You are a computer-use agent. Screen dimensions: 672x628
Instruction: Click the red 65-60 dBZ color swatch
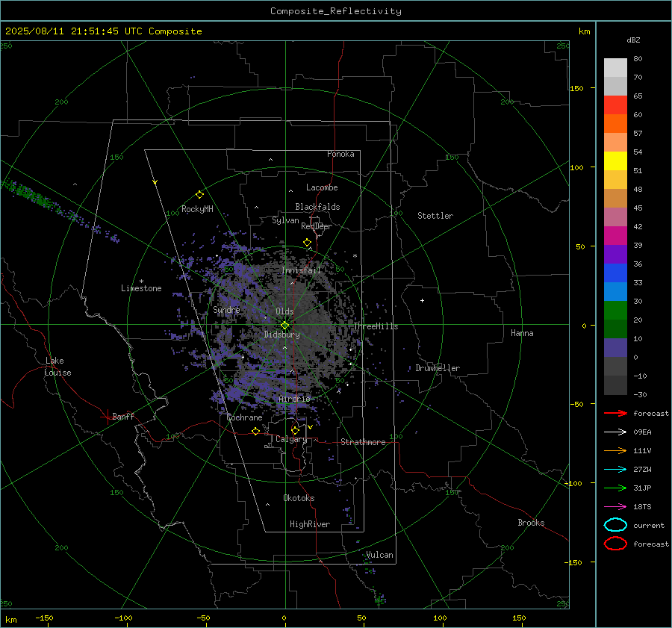tap(615, 105)
